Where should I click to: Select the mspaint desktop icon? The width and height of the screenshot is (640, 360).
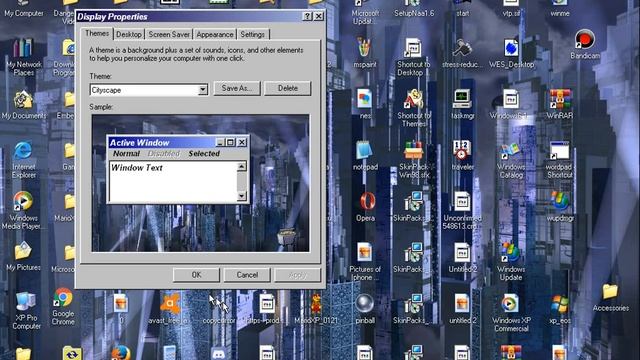click(x=364, y=52)
